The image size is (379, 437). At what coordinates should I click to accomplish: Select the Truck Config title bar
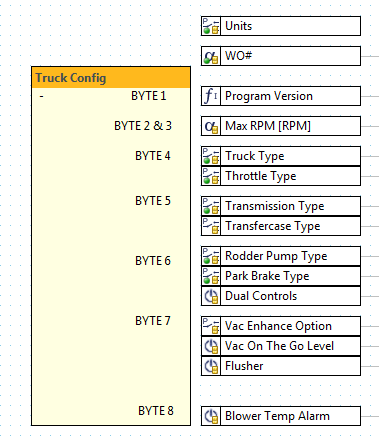coord(111,78)
